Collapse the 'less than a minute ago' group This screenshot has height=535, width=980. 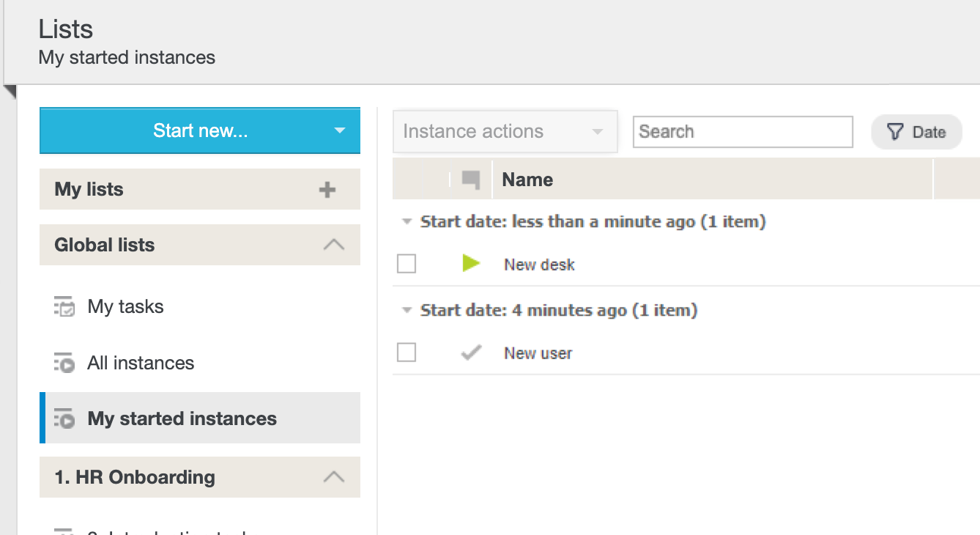(407, 221)
